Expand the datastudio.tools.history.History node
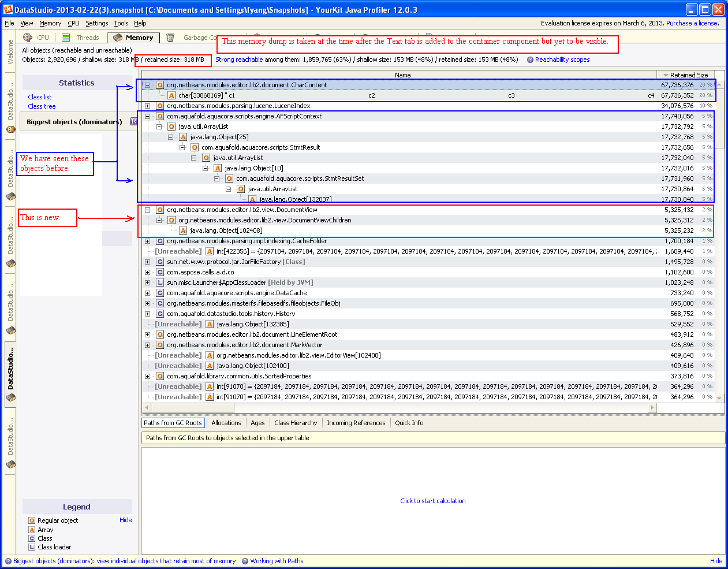Image resolution: width=728 pixels, height=569 pixels. point(148,314)
